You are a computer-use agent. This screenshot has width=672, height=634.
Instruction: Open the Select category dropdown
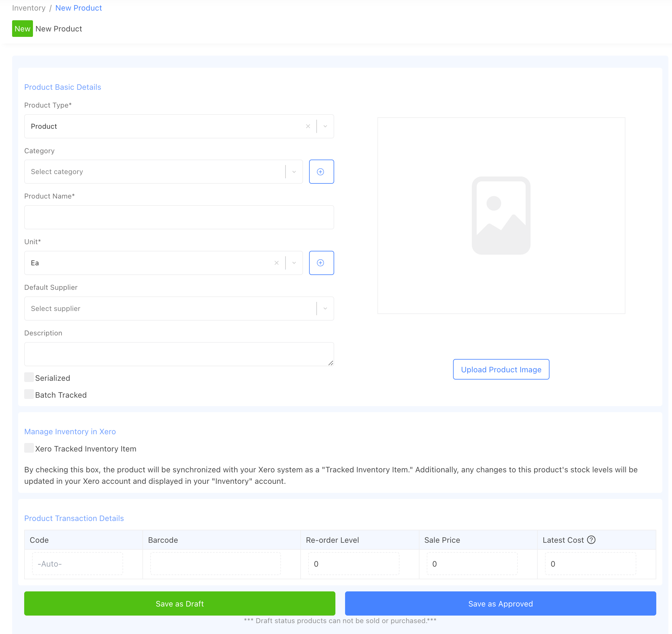pyautogui.click(x=294, y=172)
